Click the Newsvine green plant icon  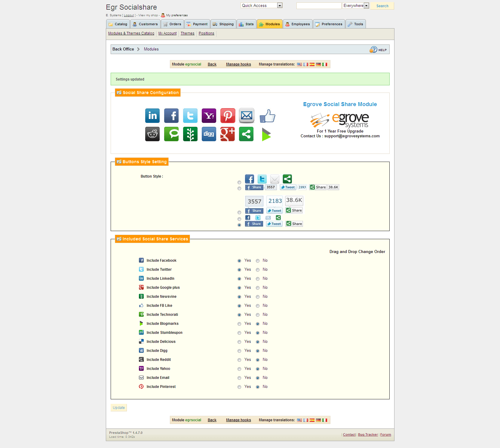tap(190, 134)
